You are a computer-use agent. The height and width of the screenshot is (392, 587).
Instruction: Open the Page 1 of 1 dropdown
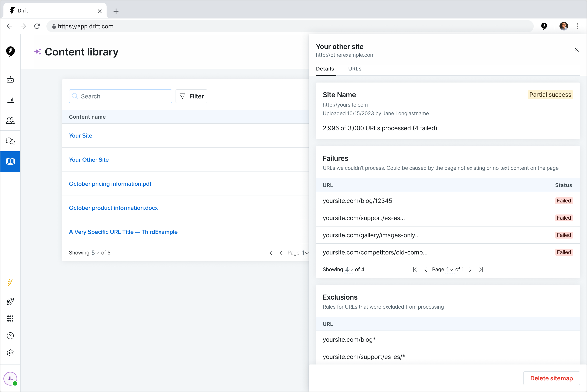click(x=449, y=270)
